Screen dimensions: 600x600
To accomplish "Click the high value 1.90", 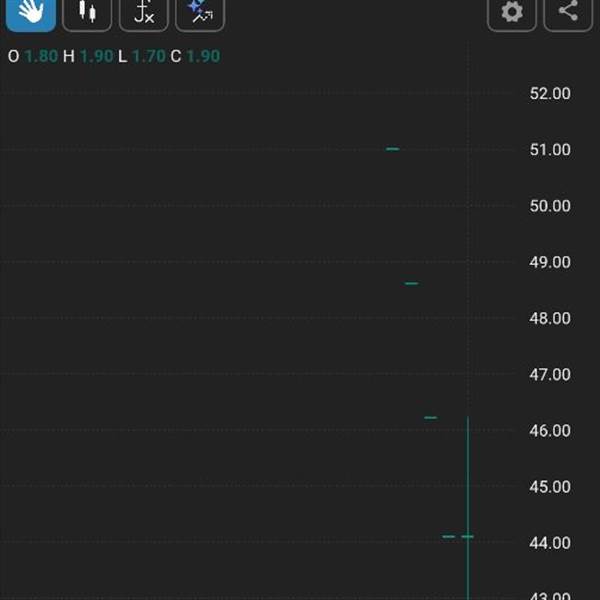I will tap(96, 56).
